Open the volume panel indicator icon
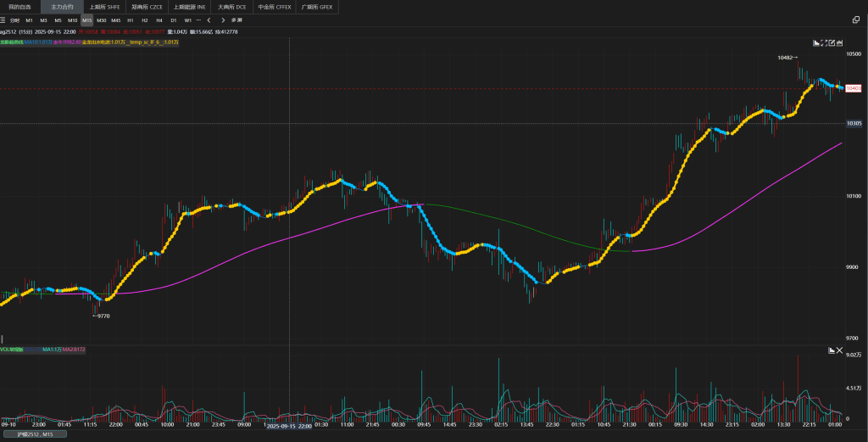The height and width of the screenshot is (442, 868). click(831, 350)
